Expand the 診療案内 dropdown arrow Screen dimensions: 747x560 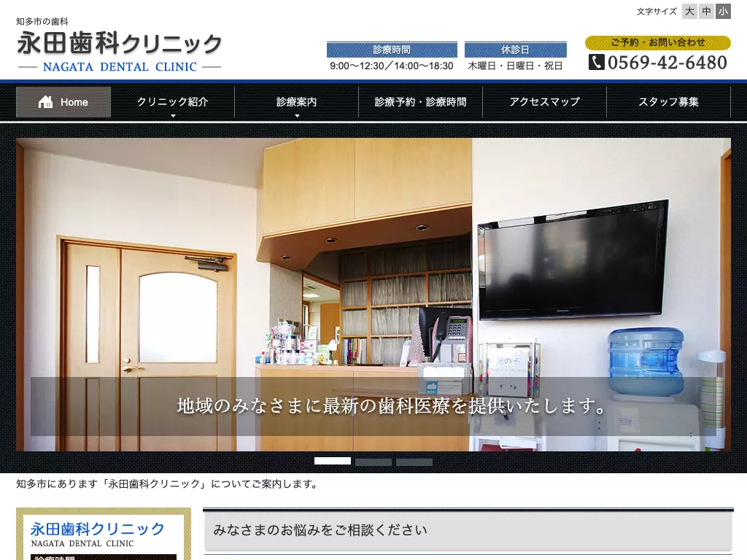pyautogui.click(x=297, y=116)
